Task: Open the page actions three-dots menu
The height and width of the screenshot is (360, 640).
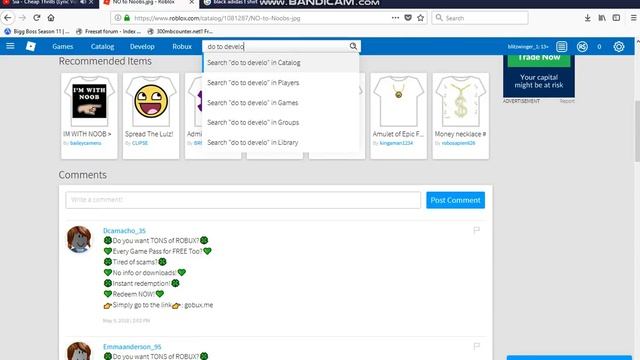Action: pos(395,18)
